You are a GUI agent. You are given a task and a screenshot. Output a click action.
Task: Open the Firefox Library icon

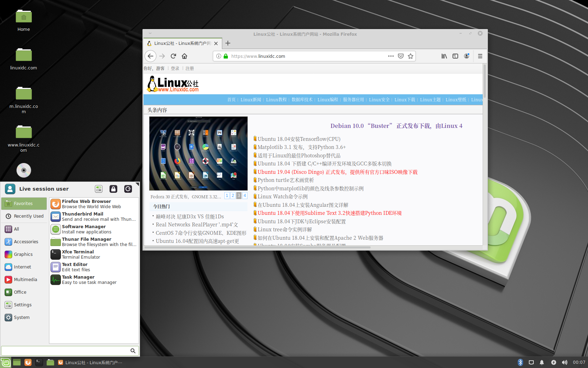444,56
